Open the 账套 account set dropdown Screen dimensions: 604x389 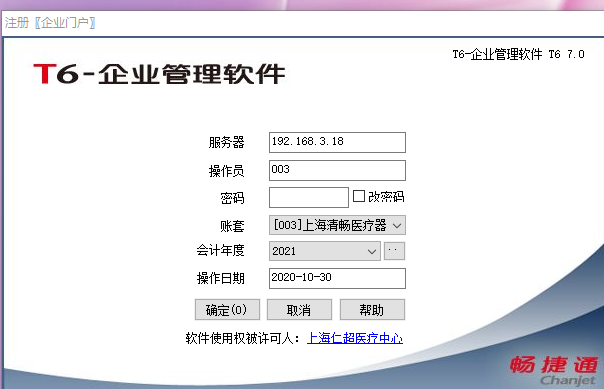click(x=337, y=225)
